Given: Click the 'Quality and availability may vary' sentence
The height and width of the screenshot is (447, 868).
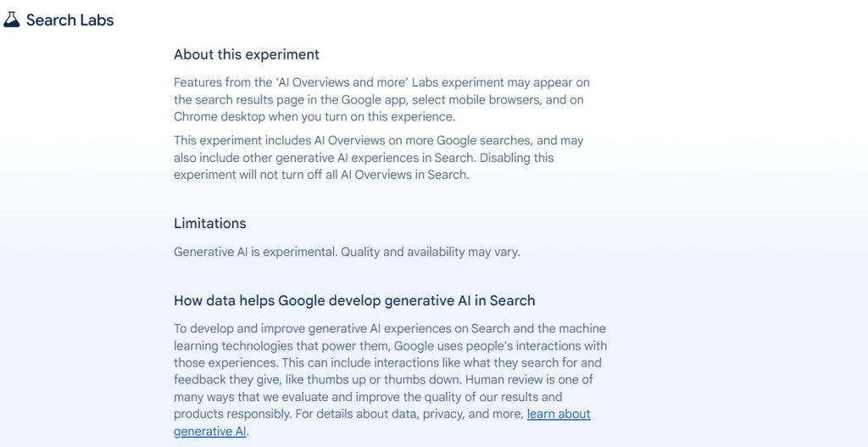Looking at the screenshot, I should (430, 252).
